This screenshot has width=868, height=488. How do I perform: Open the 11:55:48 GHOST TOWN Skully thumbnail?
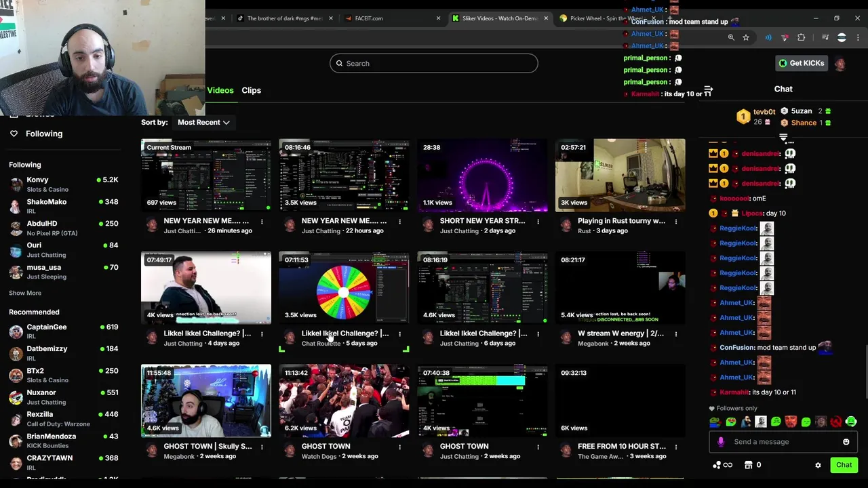pos(206,401)
